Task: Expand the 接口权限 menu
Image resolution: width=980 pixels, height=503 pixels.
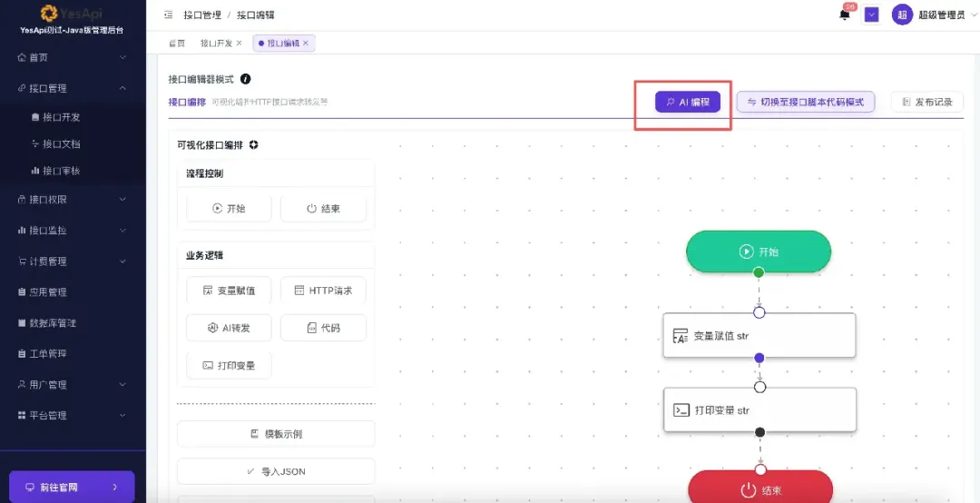Action: (73, 200)
